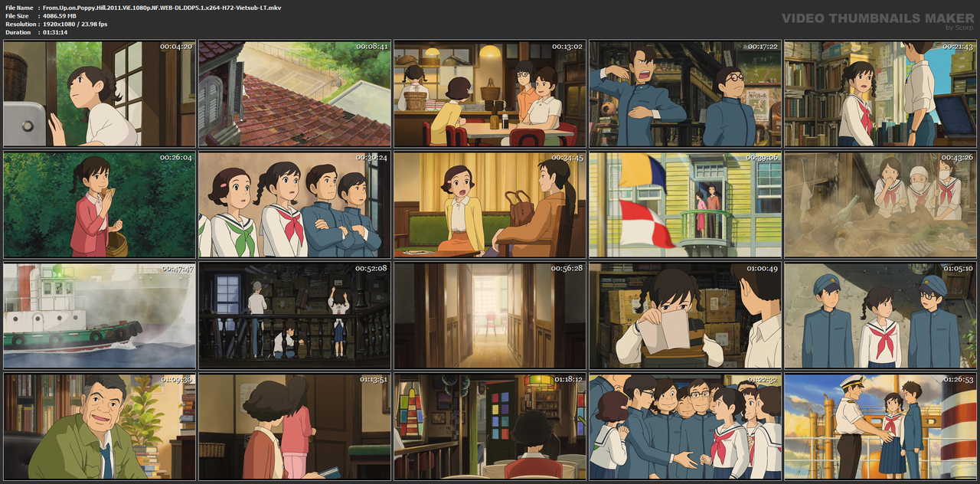Image resolution: width=980 pixels, height=484 pixels.
Task: Open the thumbnail stamped 01:13:51
Action: pyautogui.click(x=295, y=427)
